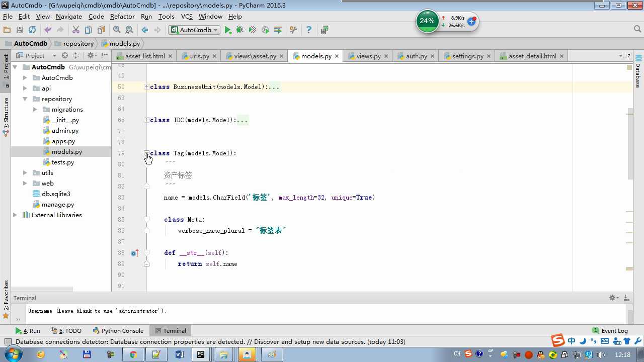Open Terminal panel gear settings
The image size is (644, 362).
point(613,298)
